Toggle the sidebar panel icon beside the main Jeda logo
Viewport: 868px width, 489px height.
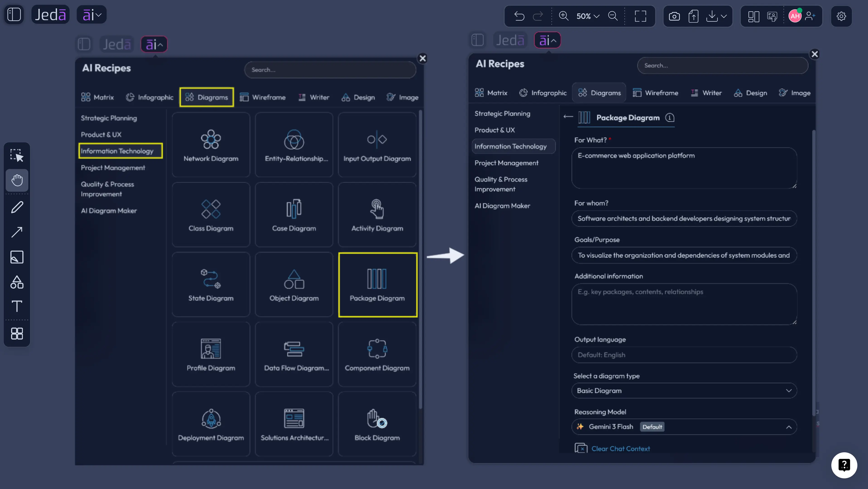tap(14, 15)
